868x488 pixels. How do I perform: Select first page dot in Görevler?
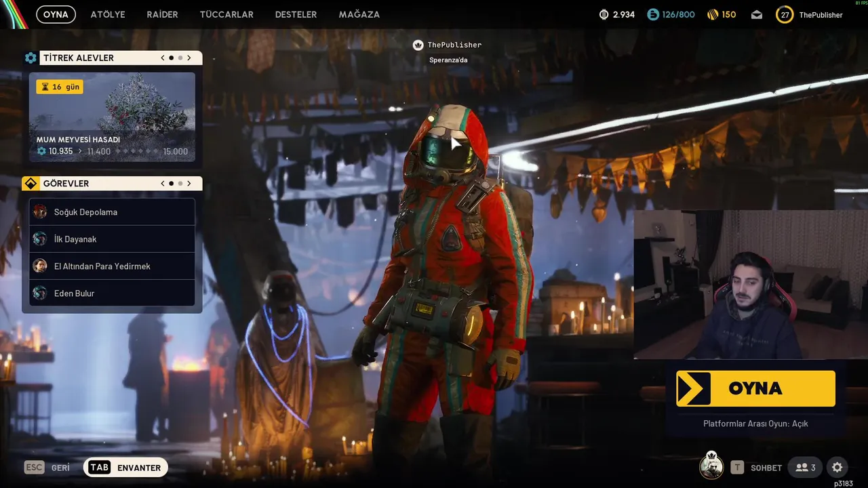click(x=171, y=184)
